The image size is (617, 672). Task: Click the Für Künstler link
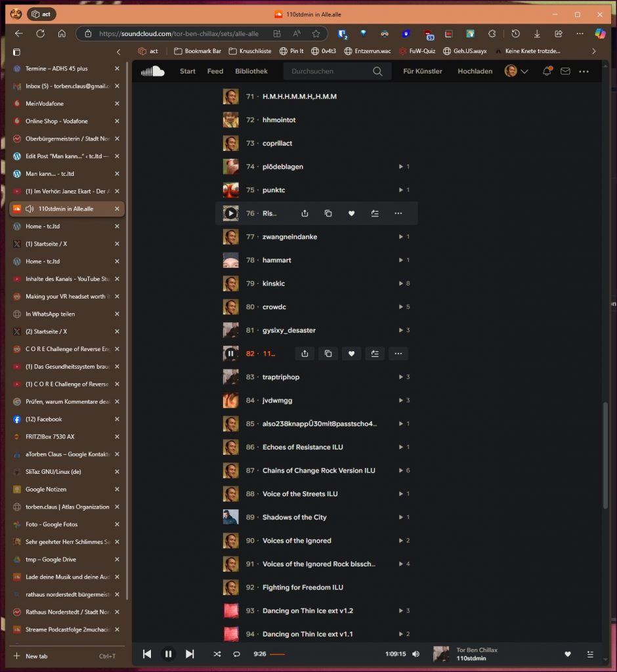tap(422, 71)
